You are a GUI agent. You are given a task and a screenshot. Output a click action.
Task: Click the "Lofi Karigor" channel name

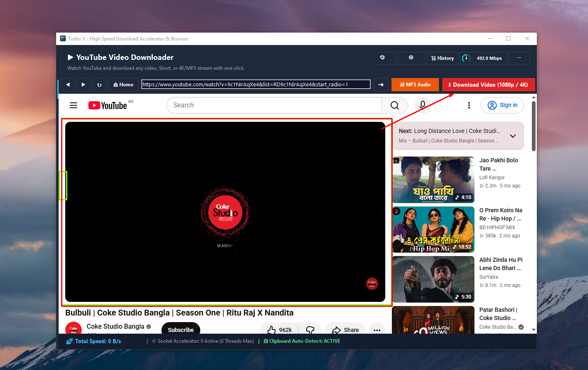pos(492,178)
